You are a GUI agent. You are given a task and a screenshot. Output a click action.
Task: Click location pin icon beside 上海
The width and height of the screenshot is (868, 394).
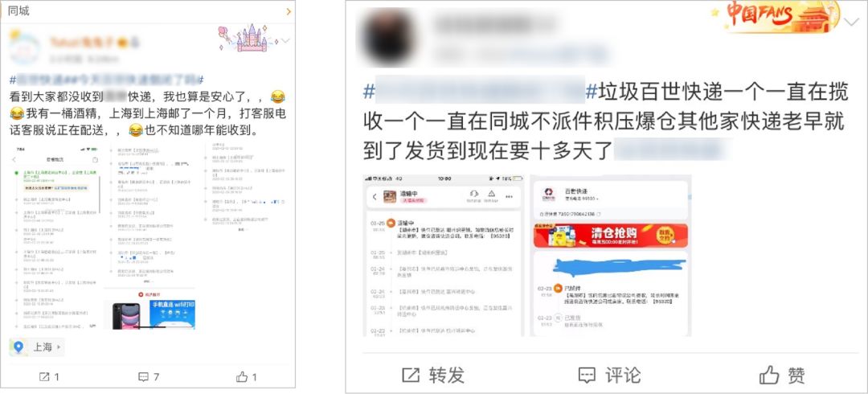point(19,347)
